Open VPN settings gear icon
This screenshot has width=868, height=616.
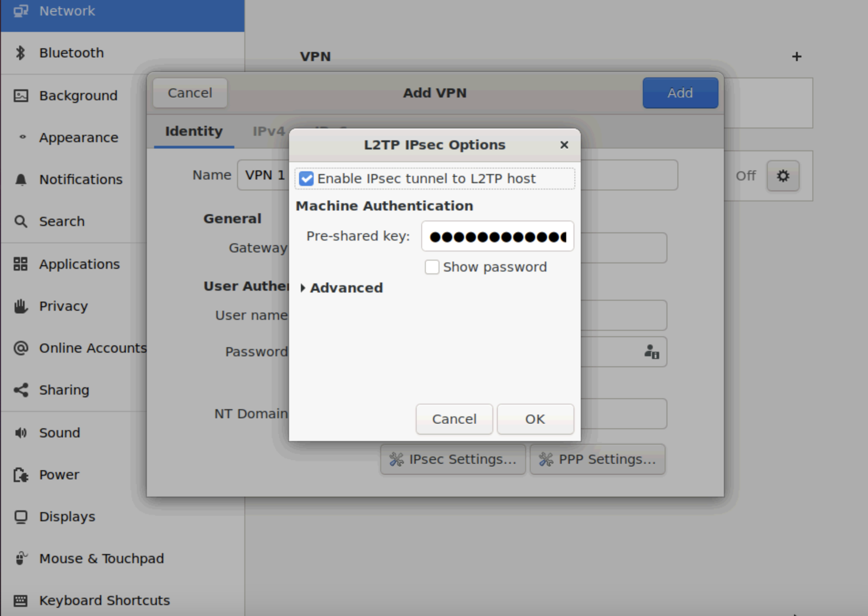(x=783, y=176)
